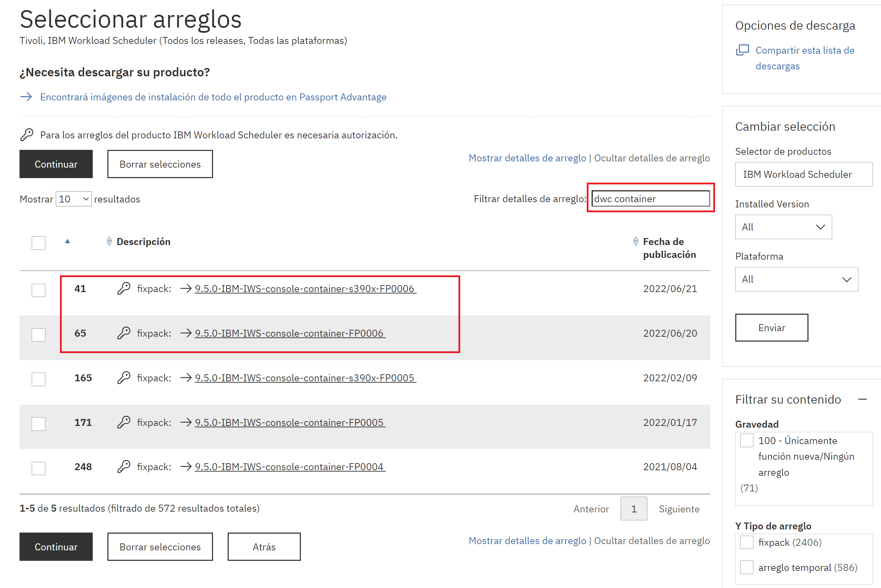Open Compartir esta lista de descargas link

805,58
